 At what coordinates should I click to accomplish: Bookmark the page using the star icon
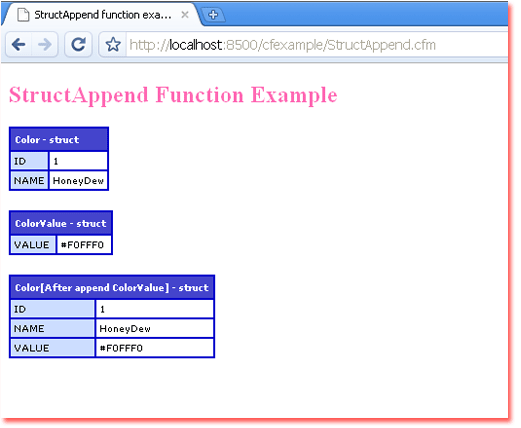pos(113,44)
